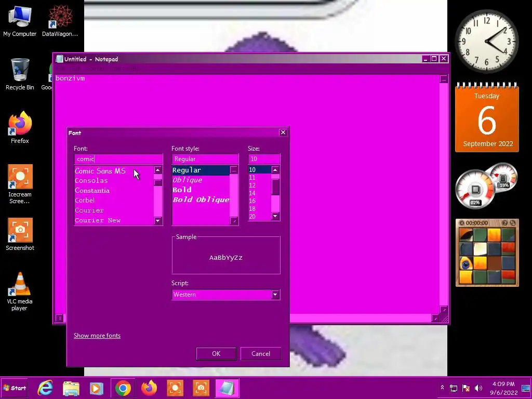Open the Screenshot desktop shortcut

tap(20, 234)
